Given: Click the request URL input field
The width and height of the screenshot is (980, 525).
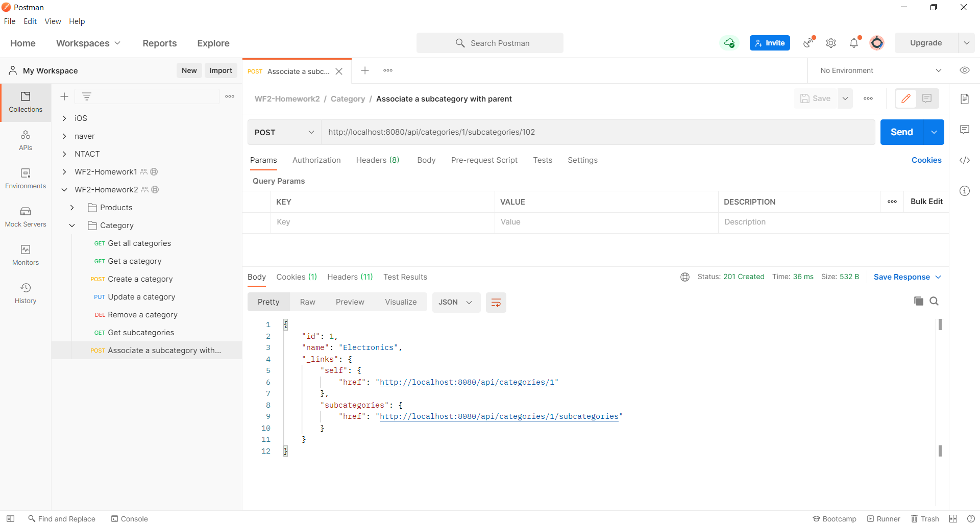Looking at the screenshot, I should 598,132.
